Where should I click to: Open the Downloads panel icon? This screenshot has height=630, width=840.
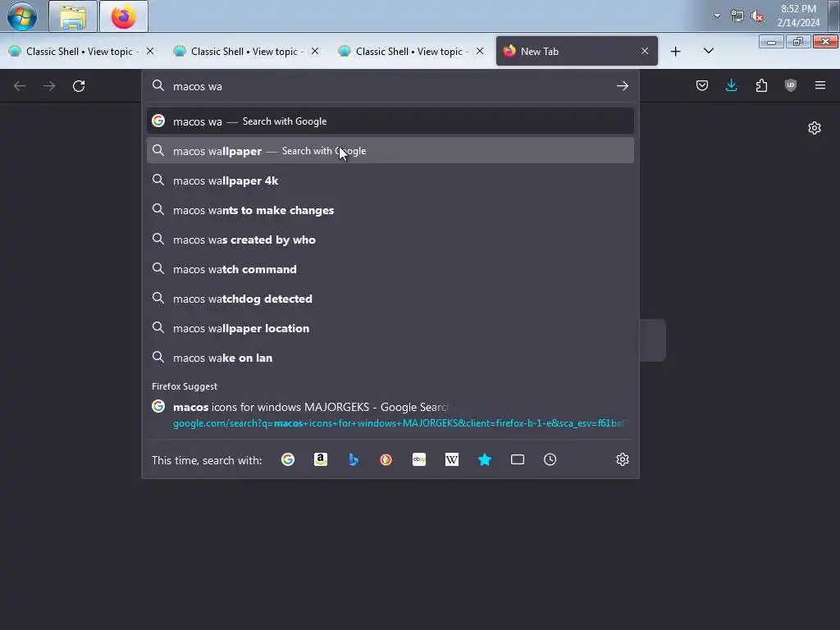pyautogui.click(x=731, y=85)
